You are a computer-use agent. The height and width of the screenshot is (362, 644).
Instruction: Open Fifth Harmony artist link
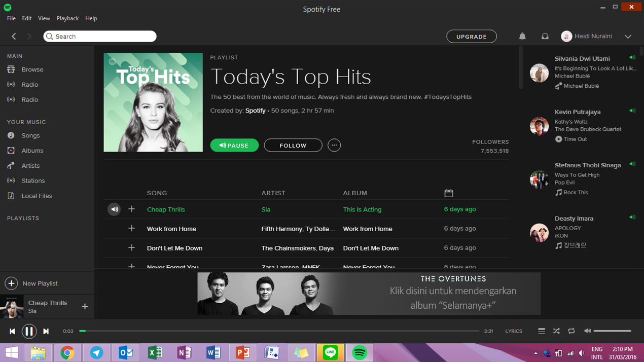pos(281,229)
